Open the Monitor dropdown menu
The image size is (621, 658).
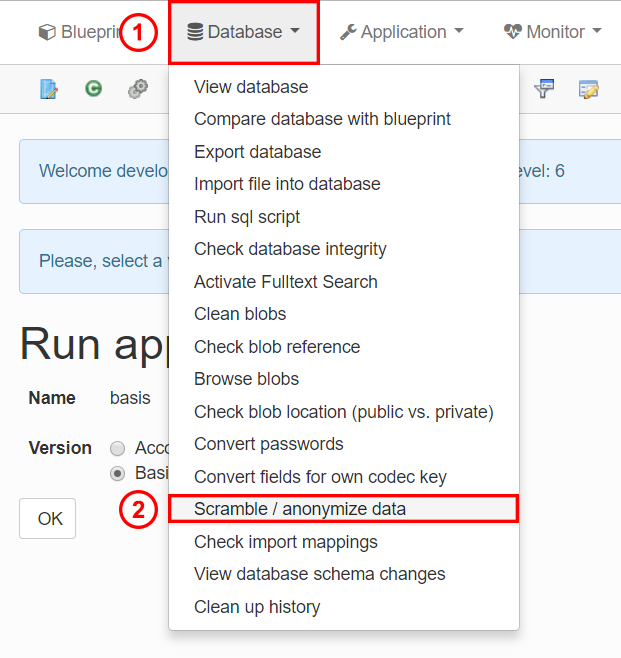click(x=552, y=32)
